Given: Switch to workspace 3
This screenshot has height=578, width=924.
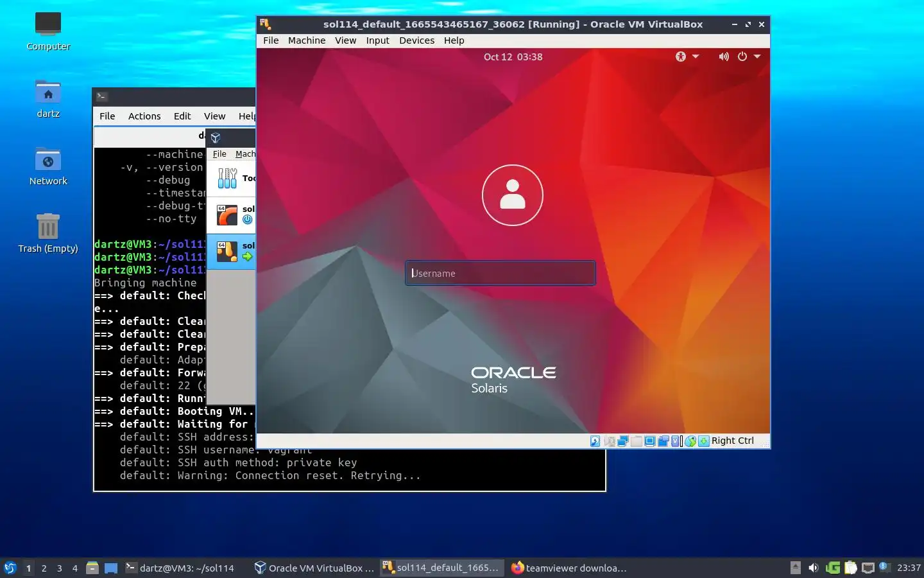Looking at the screenshot, I should (x=59, y=568).
